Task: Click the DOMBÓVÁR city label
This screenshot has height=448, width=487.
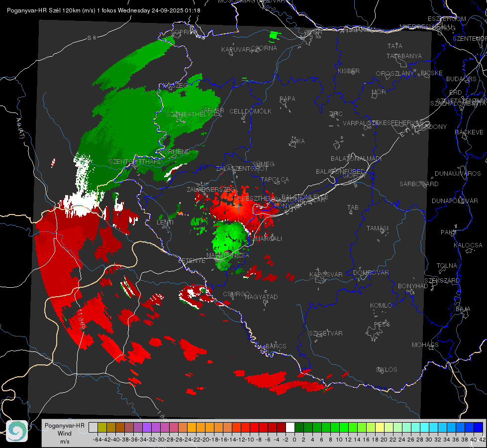Action: [371, 272]
